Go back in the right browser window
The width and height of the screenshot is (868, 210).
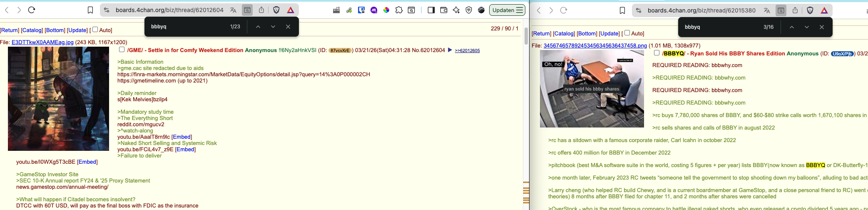click(x=539, y=10)
